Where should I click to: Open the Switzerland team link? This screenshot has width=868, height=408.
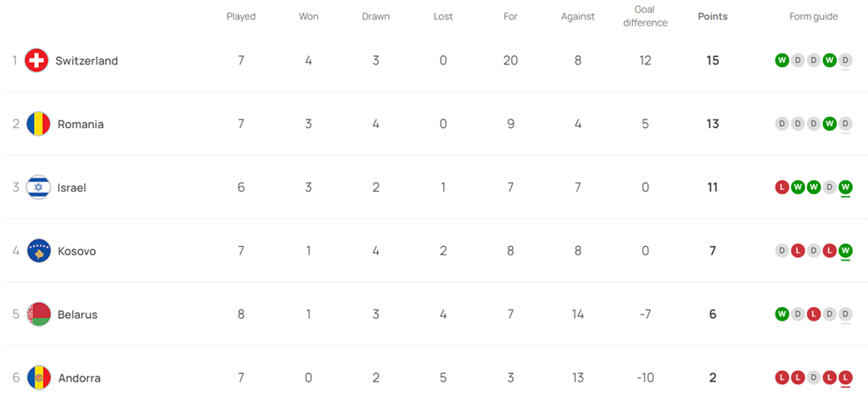click(x=86, y=61)
